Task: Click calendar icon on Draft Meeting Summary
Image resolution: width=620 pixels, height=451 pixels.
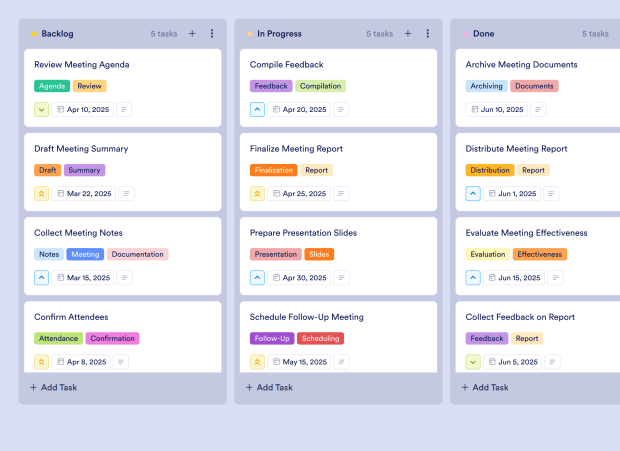Action: (x=60, y=194)
